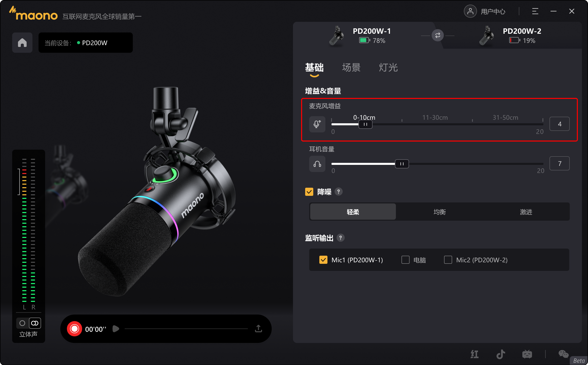Image resolution: width=588 pixels, height=365 pixels.
Task: Check Mic2 (PD200W-2) monitor output
Action: click(x=448, y=260)
